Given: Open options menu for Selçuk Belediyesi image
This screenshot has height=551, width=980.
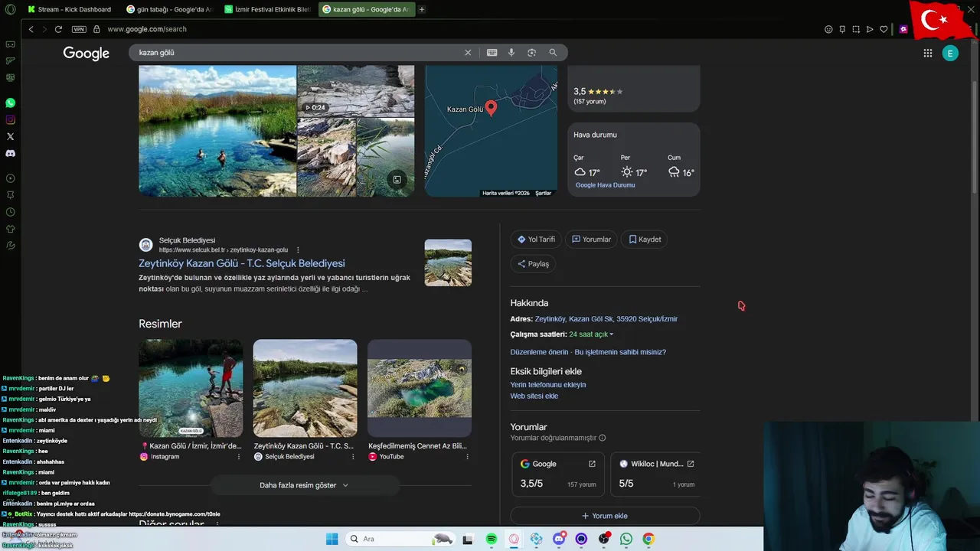Looking at the screenshot, I should (x=353, y=457).
